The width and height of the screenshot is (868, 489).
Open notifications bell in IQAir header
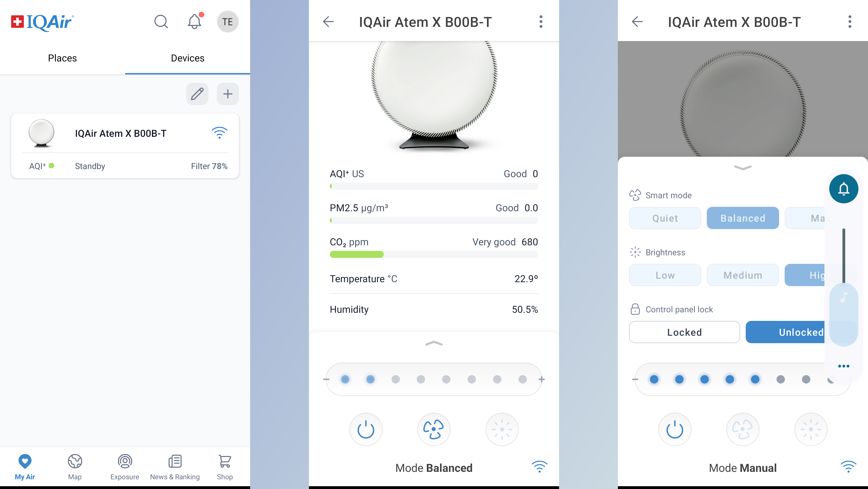[x=195, y=22]
